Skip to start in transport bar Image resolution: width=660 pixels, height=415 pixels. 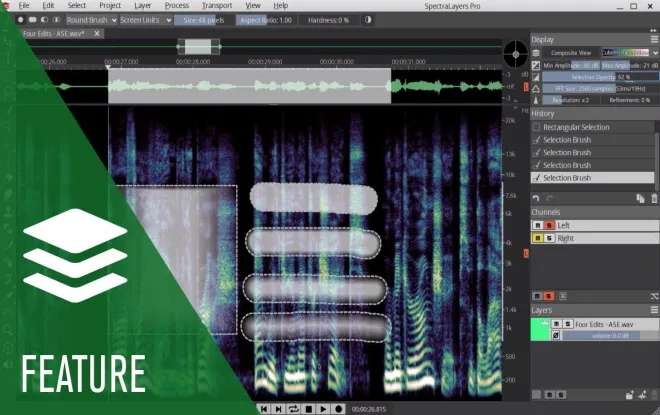click(264, 409)
